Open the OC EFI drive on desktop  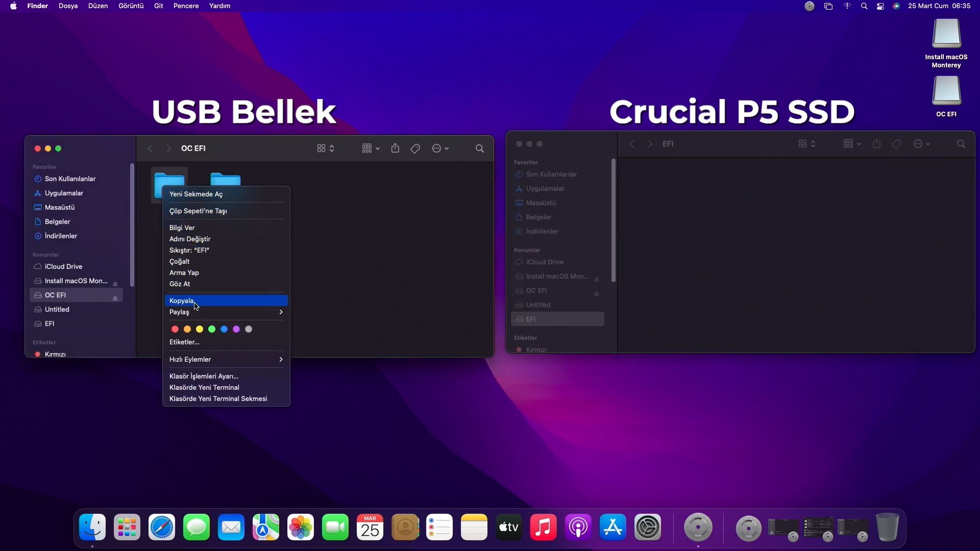point(946,92)
